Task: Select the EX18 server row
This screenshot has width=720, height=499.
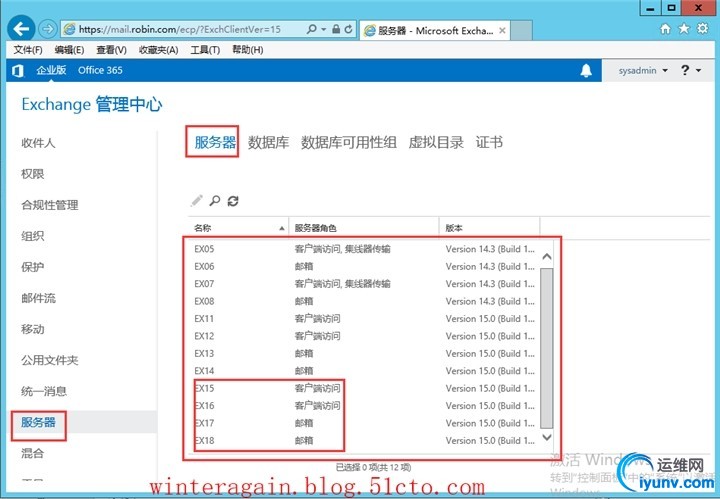Action: coord(365,441)
